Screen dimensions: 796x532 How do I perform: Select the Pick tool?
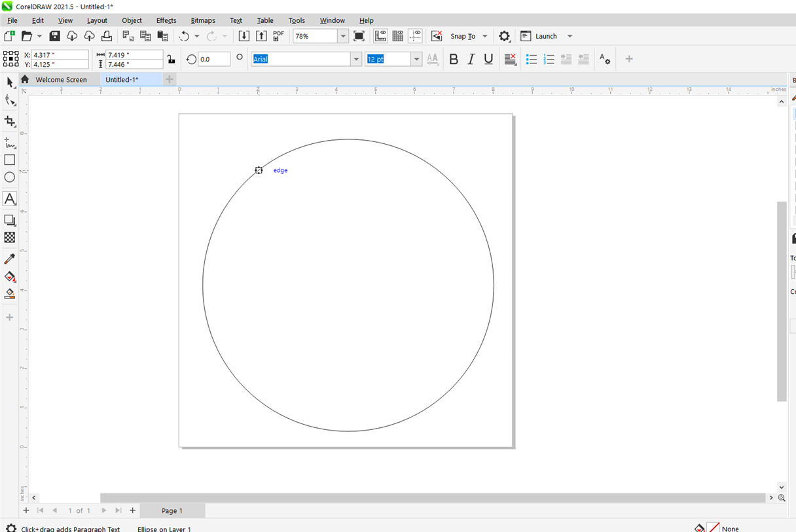pos(10,82)
